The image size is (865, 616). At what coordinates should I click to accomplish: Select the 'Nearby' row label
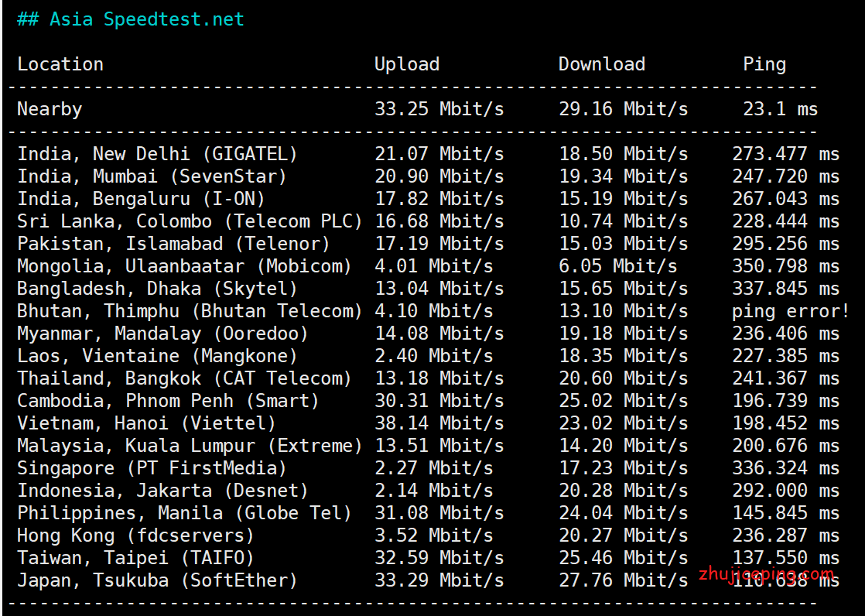click(50, 109)
